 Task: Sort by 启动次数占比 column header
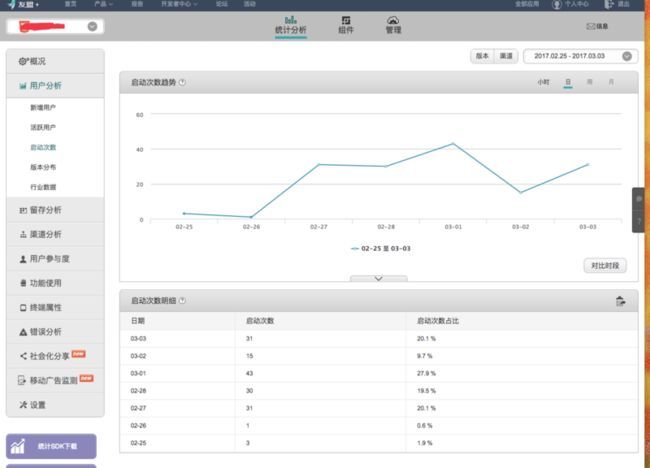tap(438, 321)
